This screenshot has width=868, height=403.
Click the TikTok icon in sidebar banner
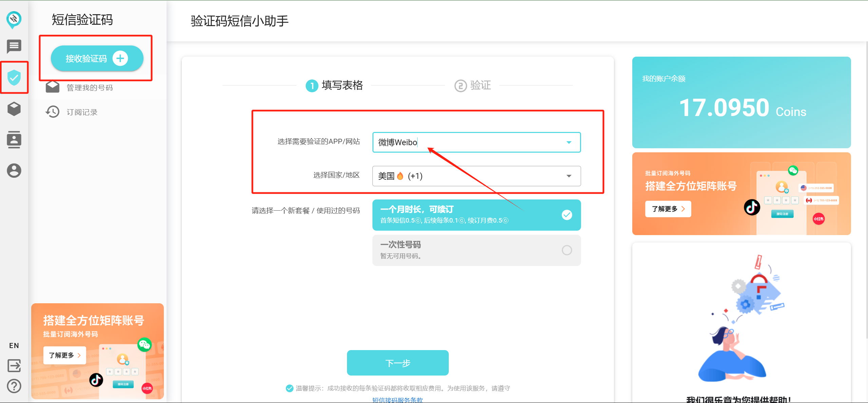tap(96, 380)
